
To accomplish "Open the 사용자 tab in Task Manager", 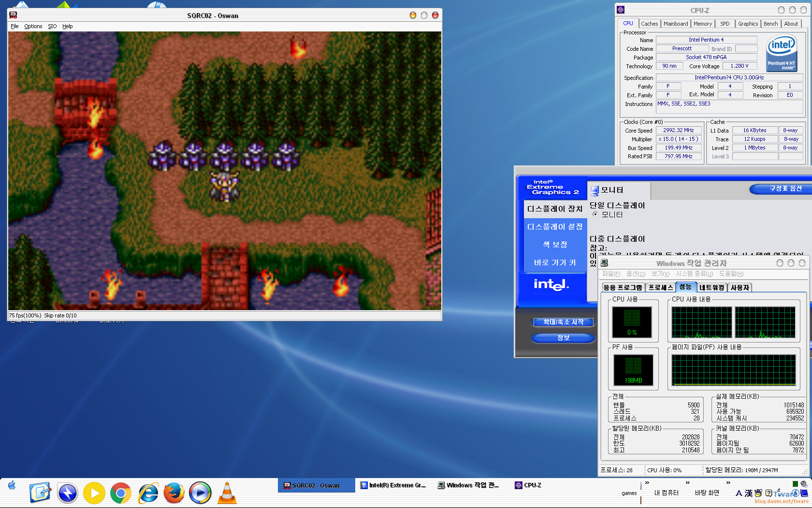I will (740, 287).
